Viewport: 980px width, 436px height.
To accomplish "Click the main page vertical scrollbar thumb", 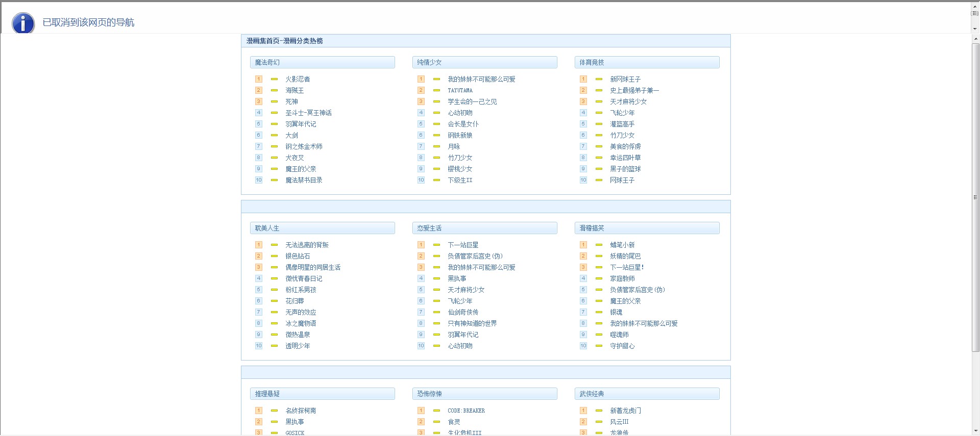I will point(975,197).
